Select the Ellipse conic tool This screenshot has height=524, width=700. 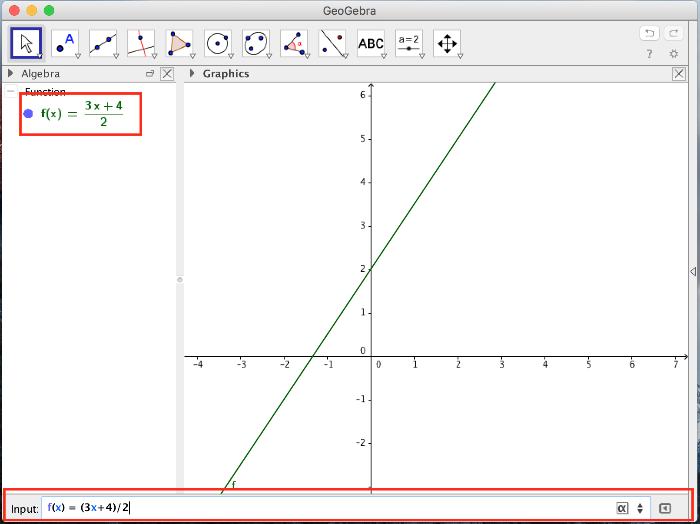256,43
